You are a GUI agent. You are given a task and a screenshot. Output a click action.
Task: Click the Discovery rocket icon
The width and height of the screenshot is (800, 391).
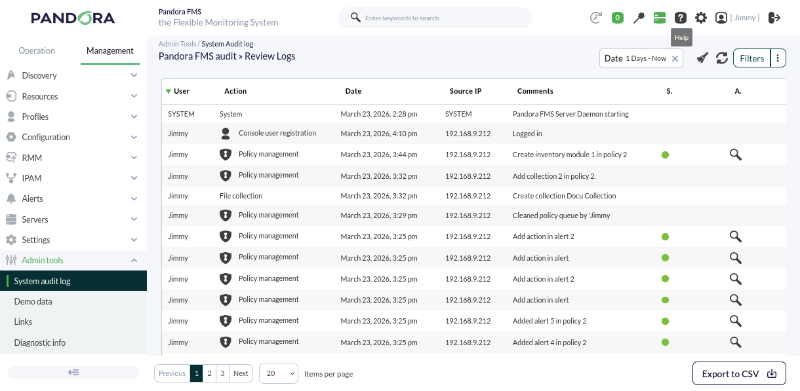tap(11, 76)
